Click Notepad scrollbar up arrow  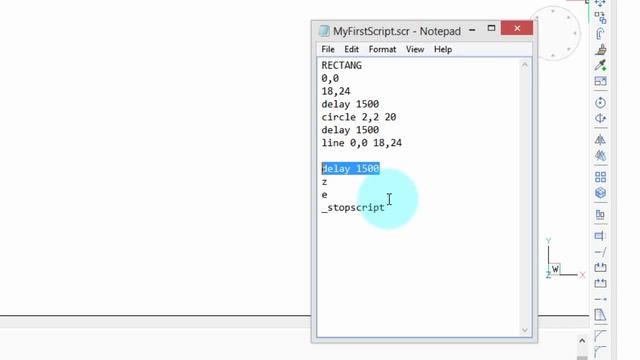coord(524,65)
